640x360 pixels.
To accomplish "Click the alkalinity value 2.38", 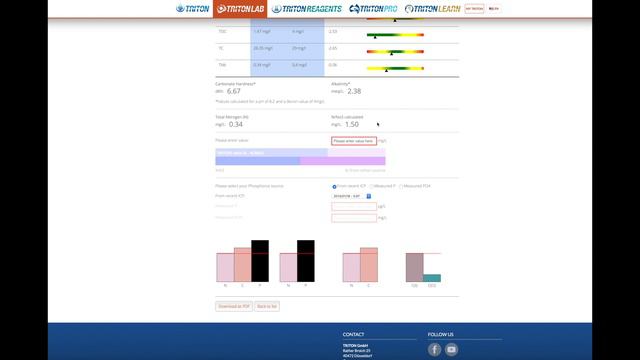I will [354, 91].
